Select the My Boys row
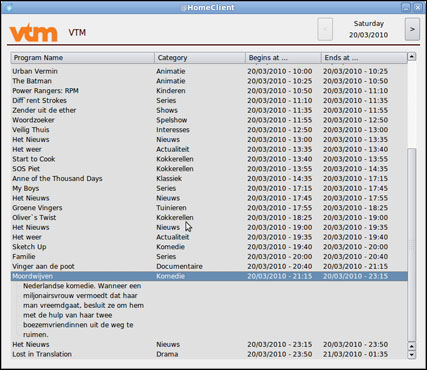The image size is (427, 370). 209,188
